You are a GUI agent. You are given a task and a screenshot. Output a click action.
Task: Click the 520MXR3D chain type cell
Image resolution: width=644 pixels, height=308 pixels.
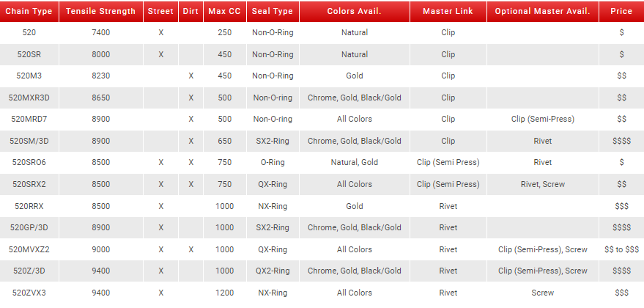(29, 98)
